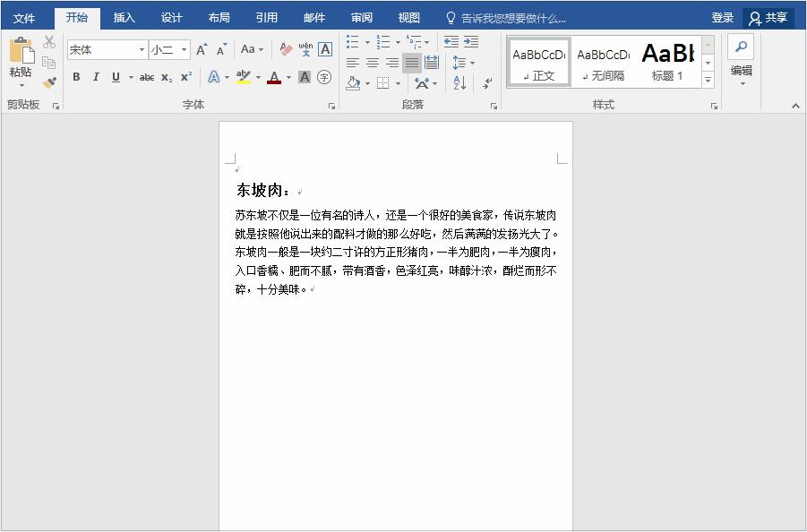Open the 设计 ribbon tab
807x532 pixels.
(x=172, y=16)
